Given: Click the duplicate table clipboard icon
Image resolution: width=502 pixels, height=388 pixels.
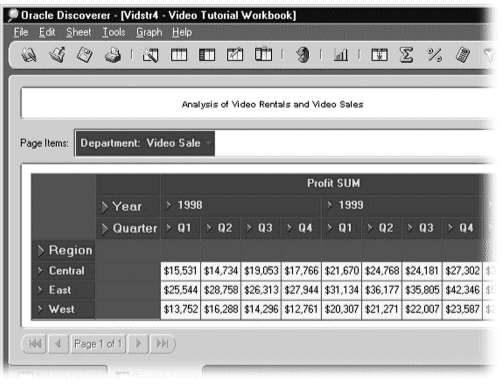Looking at the screenshot, I should (x=263, y=54).
